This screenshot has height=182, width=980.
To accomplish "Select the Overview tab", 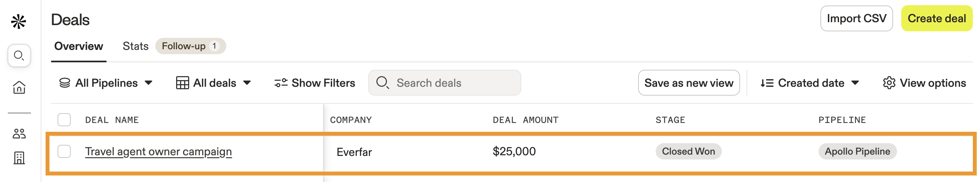I will pos(79,46).
